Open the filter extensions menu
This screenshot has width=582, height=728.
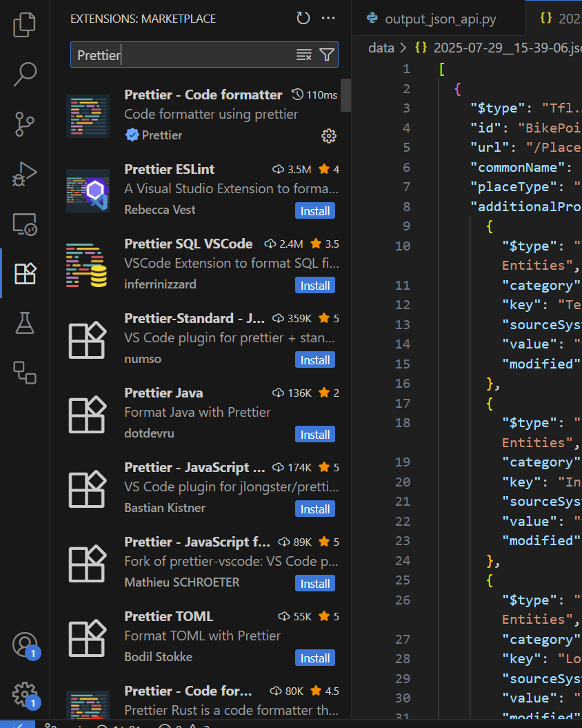327,55
